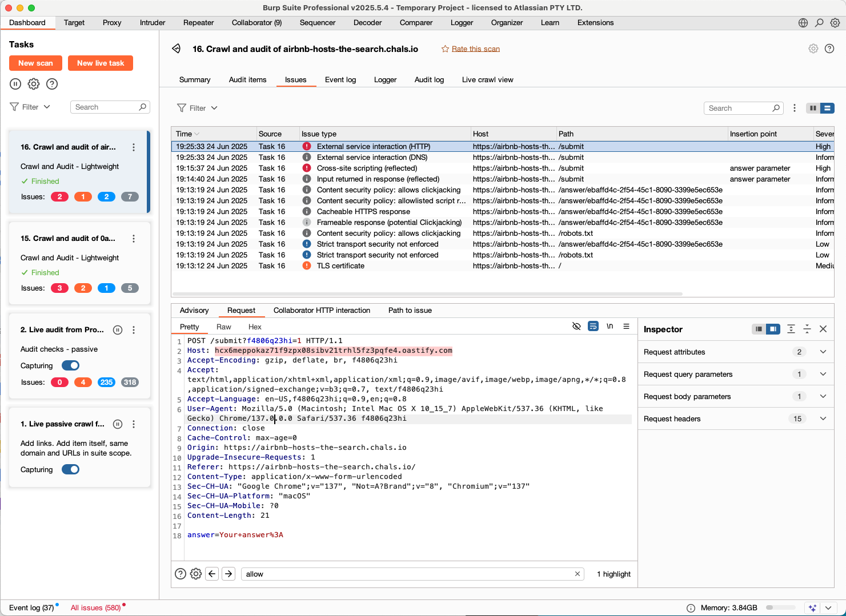
Task: Follow the Rate this scan link
Action: (475, 49)
